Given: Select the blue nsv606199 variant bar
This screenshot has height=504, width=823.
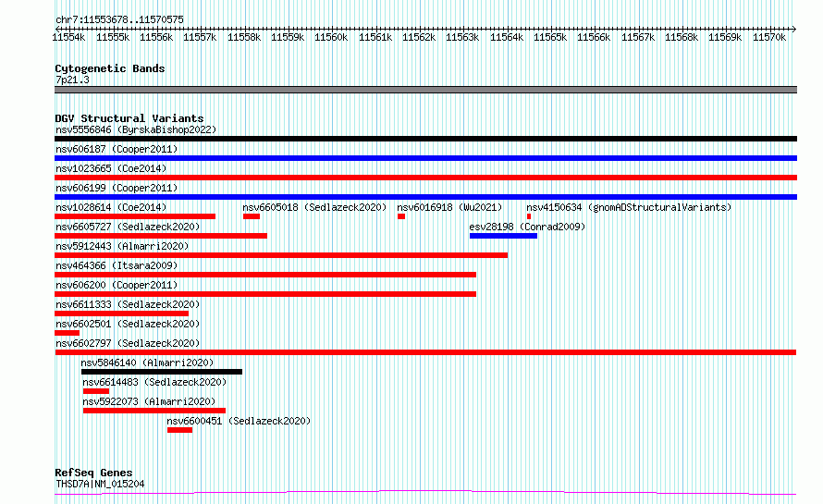Looking at the screenshot, I should coord(425,197).
